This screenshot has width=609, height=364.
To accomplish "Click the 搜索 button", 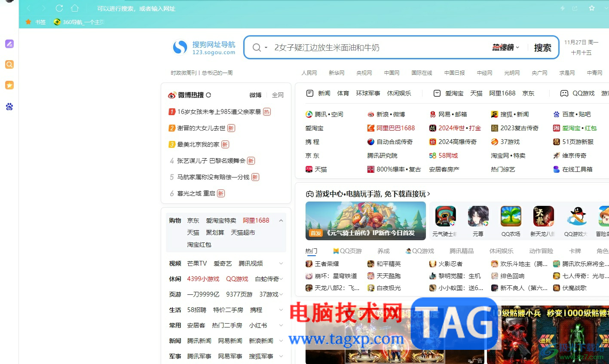I will [x=542, y=48].
